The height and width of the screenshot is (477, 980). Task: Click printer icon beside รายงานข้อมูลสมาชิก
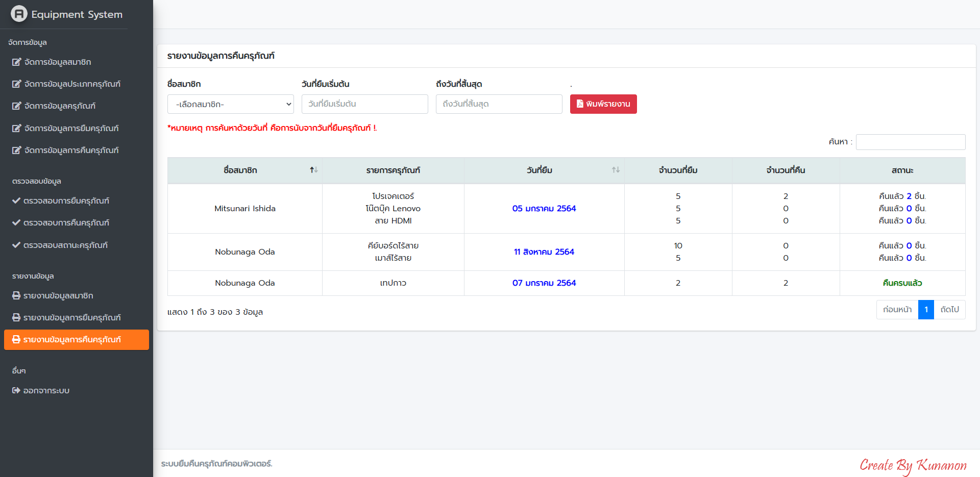[x=16, y=296]
